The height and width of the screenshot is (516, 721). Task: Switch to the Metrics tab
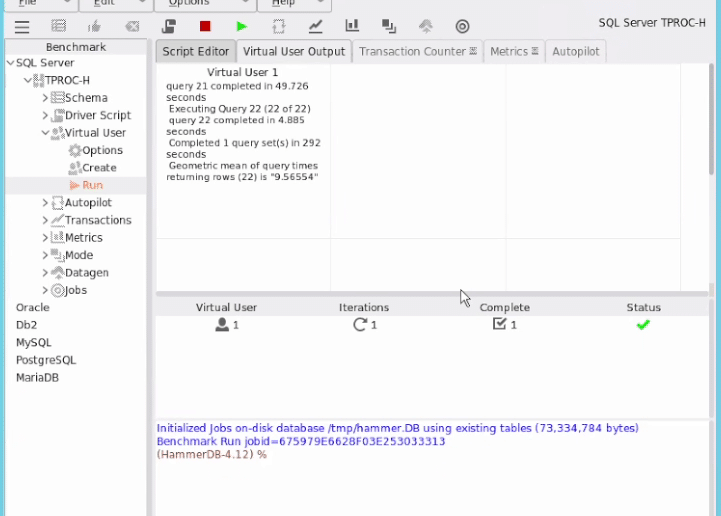click(514, 51)
